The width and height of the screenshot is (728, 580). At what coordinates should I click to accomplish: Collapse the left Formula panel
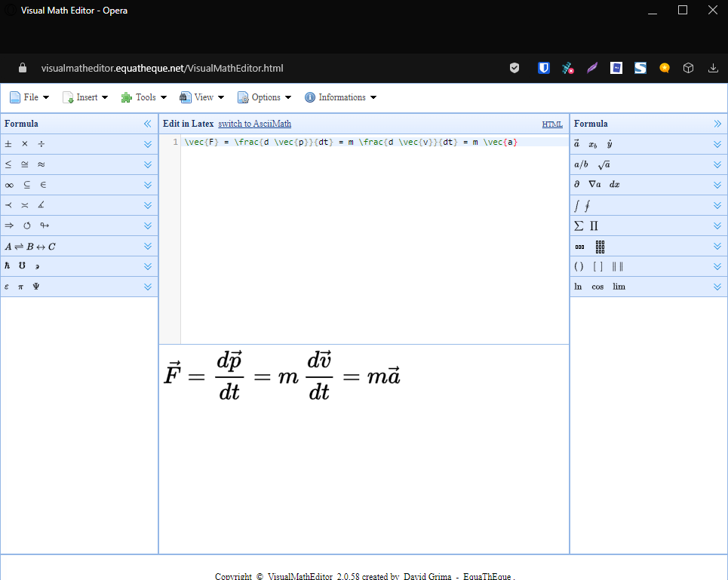[148, 124]
